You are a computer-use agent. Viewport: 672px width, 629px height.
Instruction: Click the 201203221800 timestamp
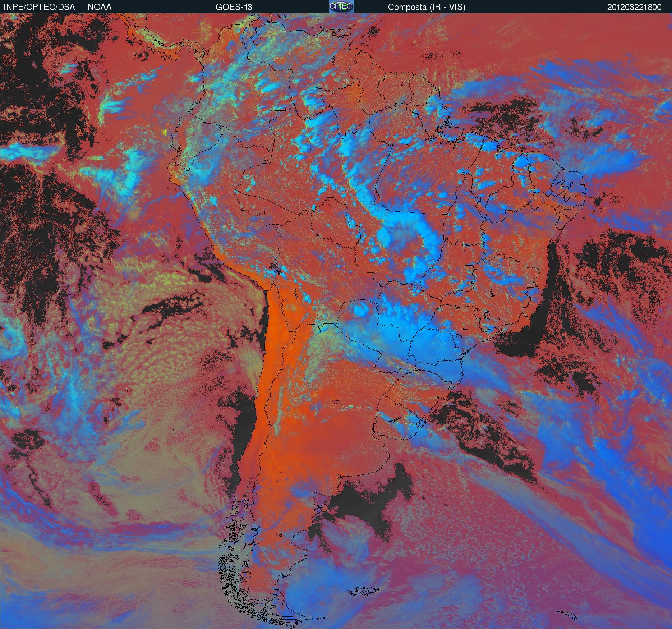(x=634, y=7)
